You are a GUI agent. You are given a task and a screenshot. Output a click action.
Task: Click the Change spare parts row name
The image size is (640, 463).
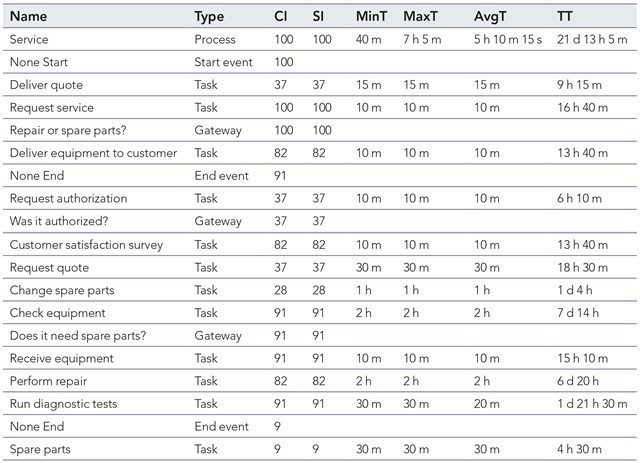(61, 290)
